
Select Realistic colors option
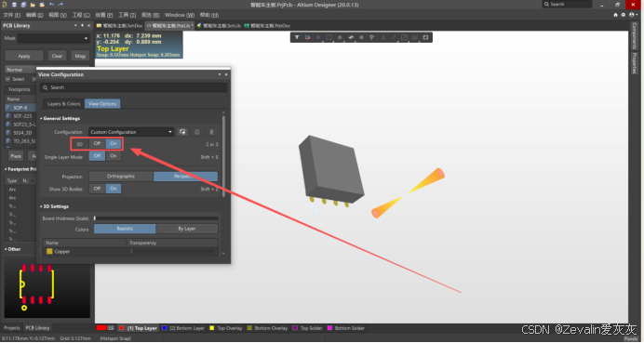click(125, 229)
